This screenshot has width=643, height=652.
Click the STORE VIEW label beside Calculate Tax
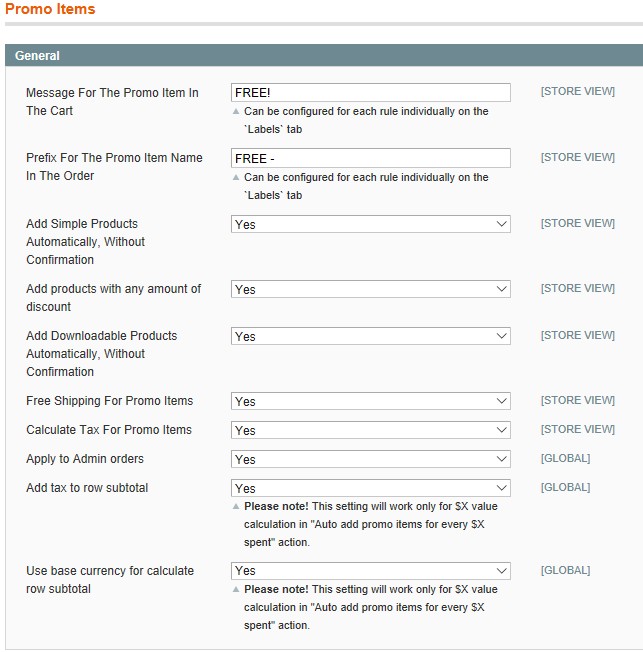click(577, 430)
